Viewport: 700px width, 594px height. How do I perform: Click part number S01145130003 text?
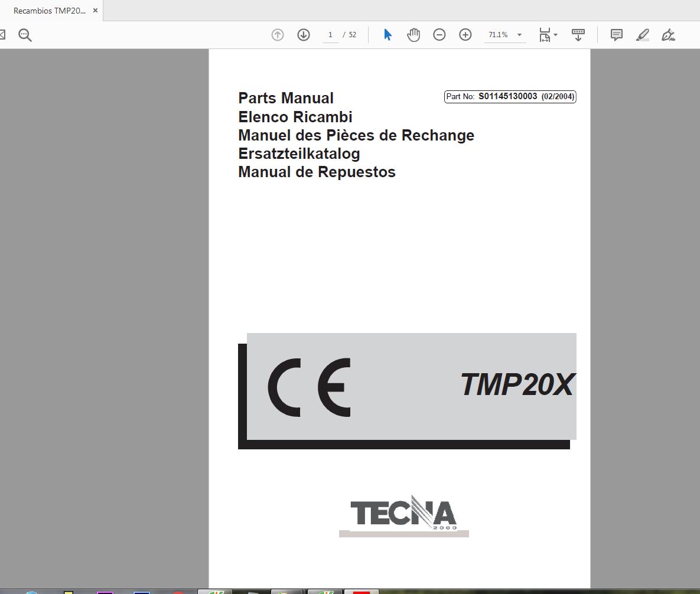point(507,96)
